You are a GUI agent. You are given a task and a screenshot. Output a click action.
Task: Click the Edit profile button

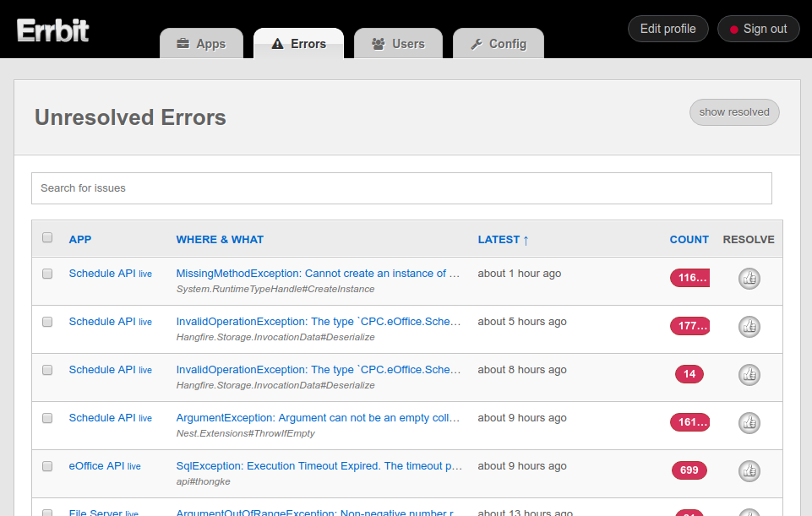pos(668,29)
